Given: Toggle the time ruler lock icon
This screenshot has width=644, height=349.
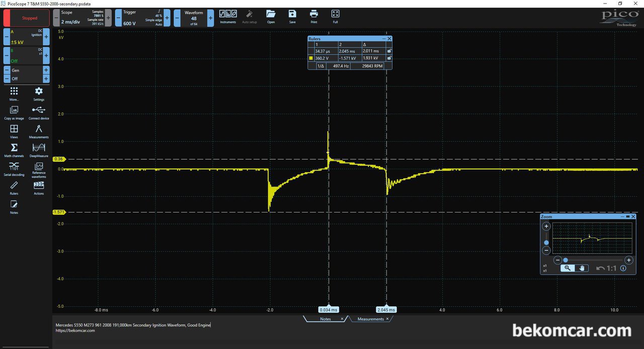Looking at the screenshot, I should pos(389,51).
